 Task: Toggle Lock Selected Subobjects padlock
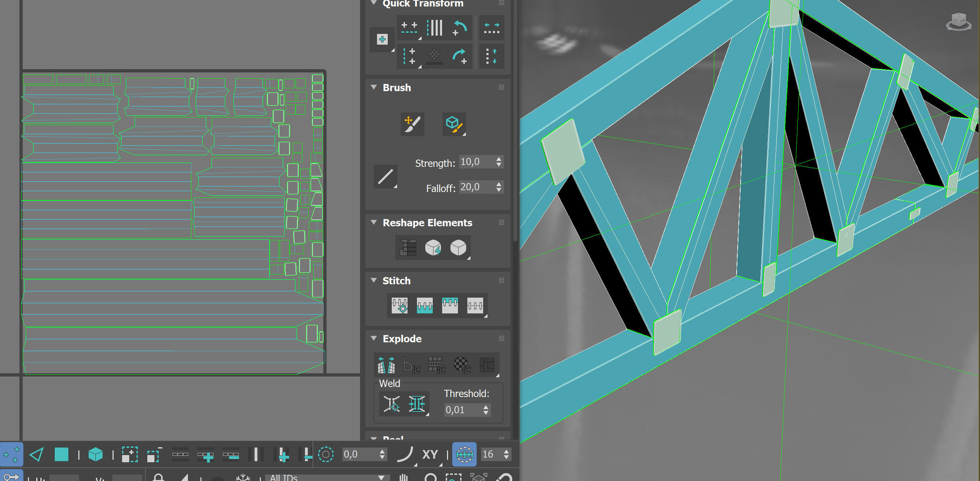[158, 477]
